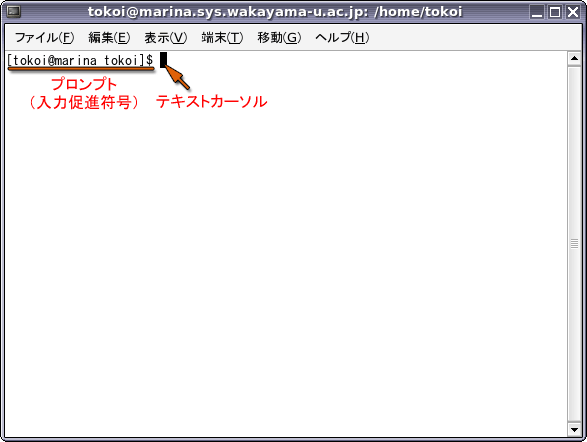Open the ヘルプ(H) menu
The width and height of the screenshot is (587, 442).
[x=342, y=37]
